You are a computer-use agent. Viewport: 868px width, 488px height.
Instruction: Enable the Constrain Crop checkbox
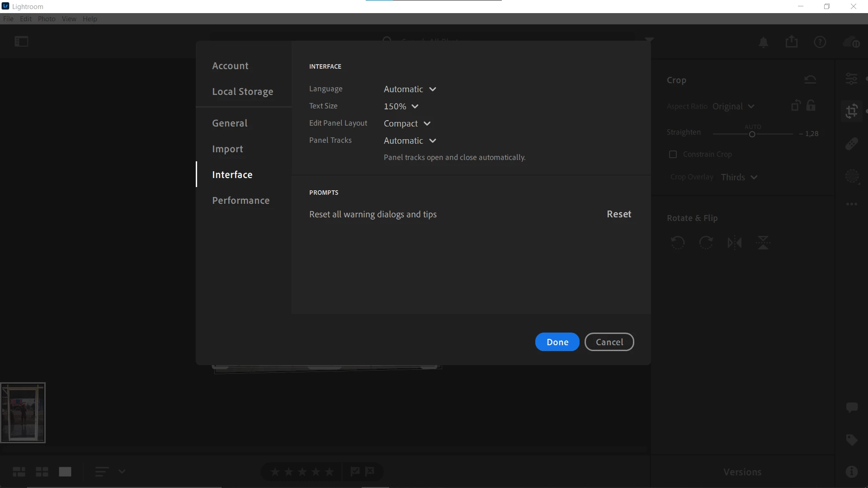pyautogui.click(x=673, y=155)
